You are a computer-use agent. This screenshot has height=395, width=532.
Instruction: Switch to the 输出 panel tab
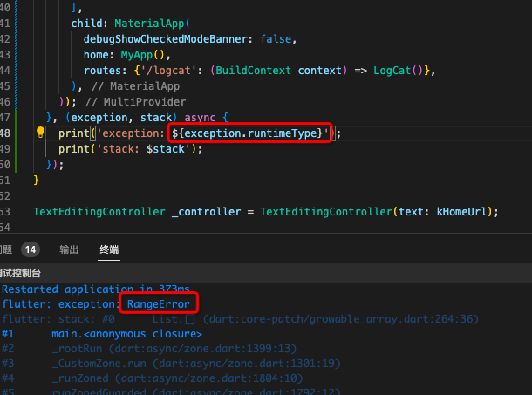click(x=69, y=249)
